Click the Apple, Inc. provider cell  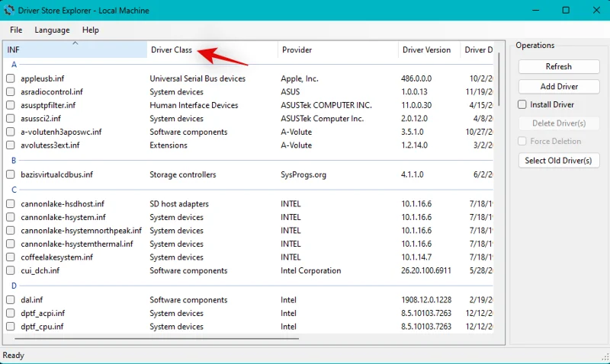pos(300,78)
